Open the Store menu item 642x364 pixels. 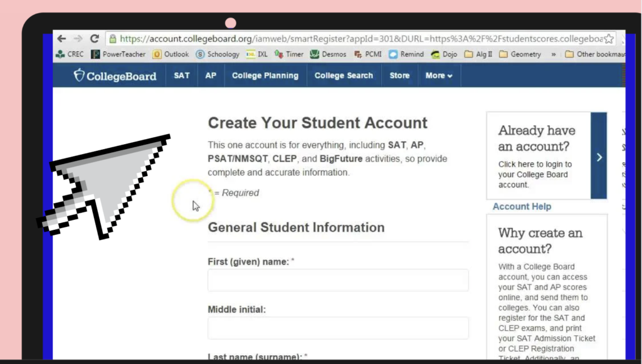(399, 76)
